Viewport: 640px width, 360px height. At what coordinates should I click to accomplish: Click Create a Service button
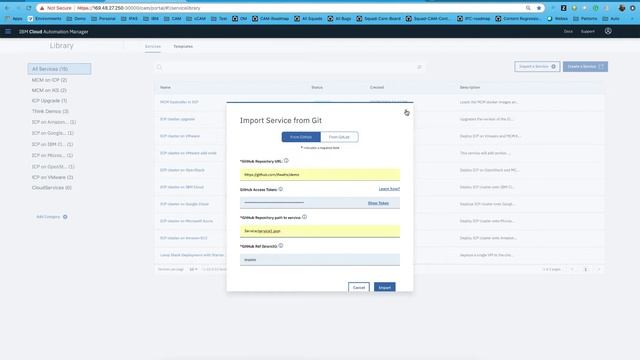(x=585, y=67)
